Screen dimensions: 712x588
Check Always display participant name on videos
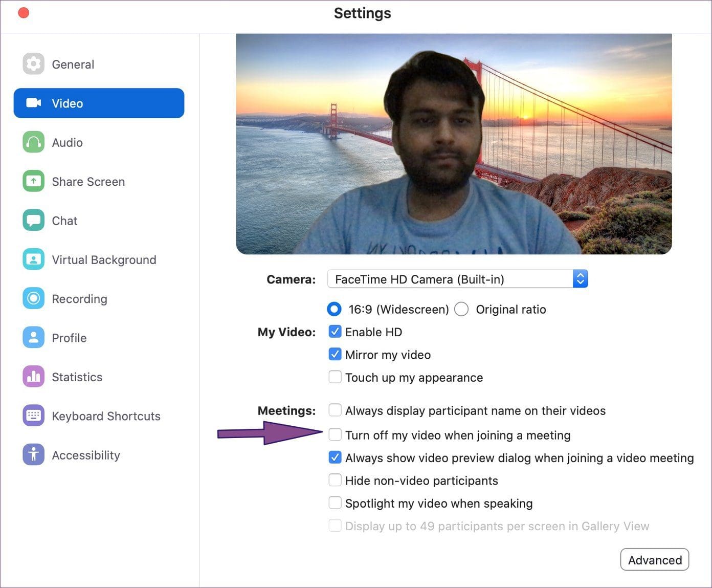pyautogui.click(x=335, y=410)
